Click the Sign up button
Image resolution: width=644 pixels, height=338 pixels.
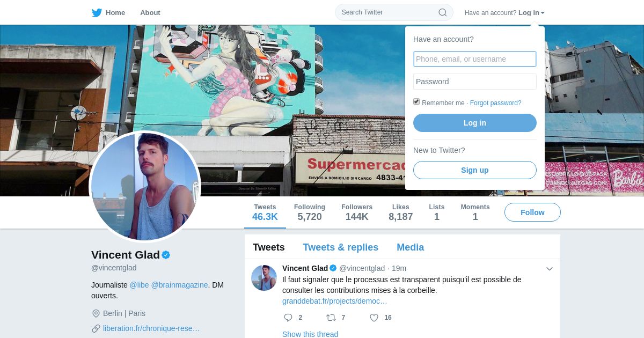click(x=475, y=170)
